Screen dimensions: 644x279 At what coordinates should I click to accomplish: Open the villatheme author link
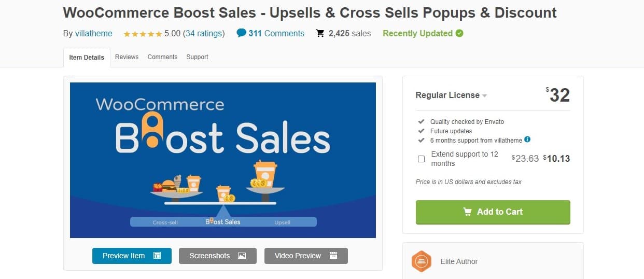pos(94,33)
